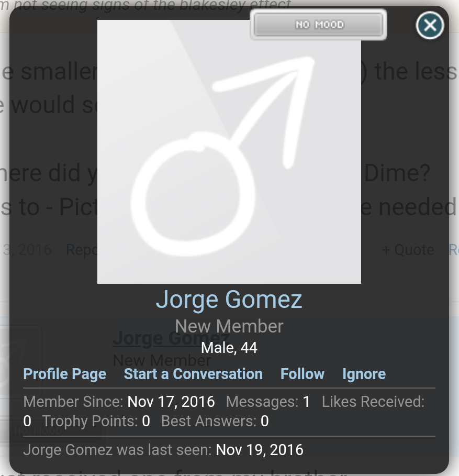The height and width of the screenshot is (476, 459).
Task: Click the Nov 19, 2016 last seen date
Action: (260, 450)
